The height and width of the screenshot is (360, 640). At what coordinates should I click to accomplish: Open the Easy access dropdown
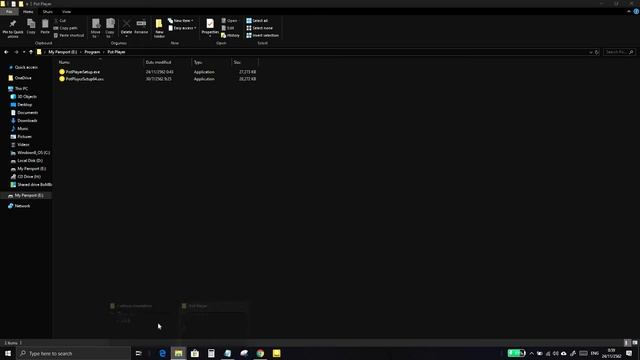point(182,28)
